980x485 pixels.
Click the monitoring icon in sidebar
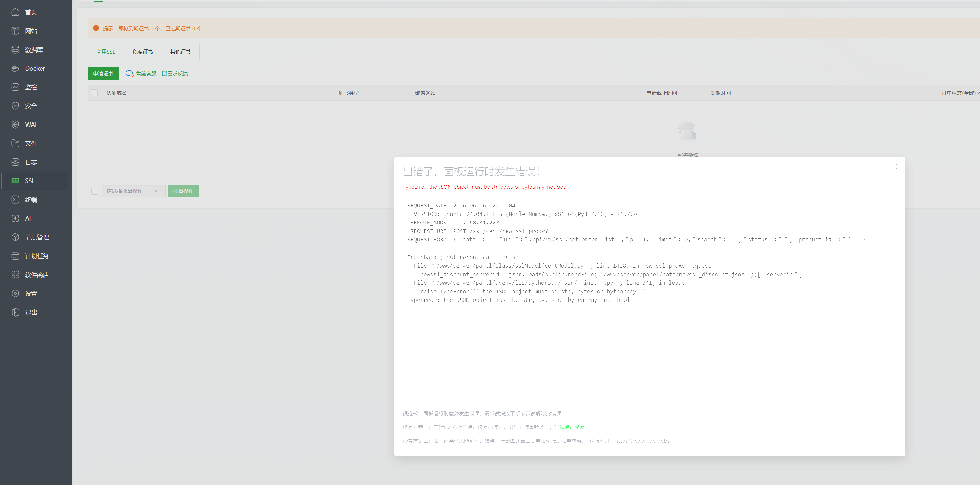tap(15, 87)
